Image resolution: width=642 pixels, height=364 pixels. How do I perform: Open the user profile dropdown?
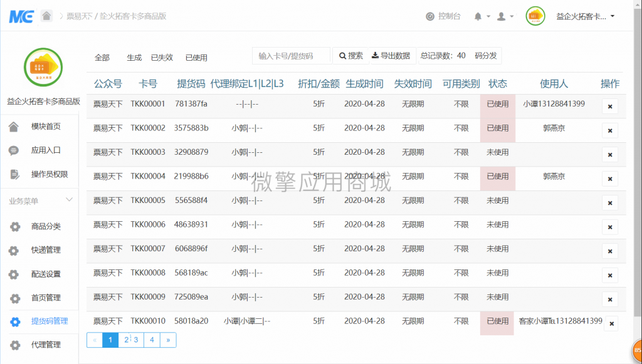(505, 16)
